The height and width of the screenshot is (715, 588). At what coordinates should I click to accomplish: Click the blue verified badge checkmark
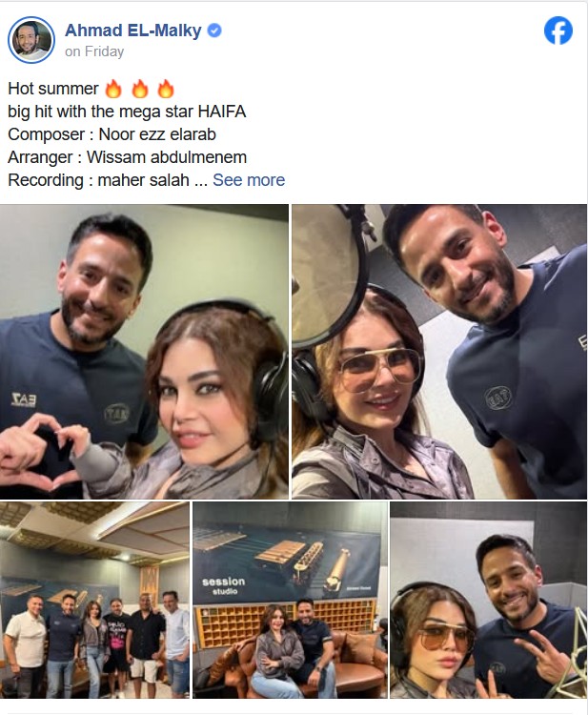[214, 31]
